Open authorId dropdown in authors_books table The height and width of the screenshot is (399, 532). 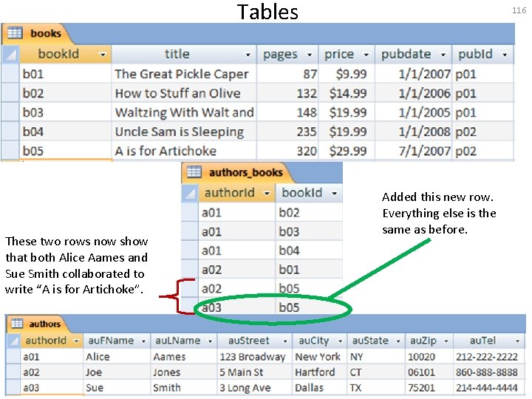pyautogui.click(x=267, y=194)
